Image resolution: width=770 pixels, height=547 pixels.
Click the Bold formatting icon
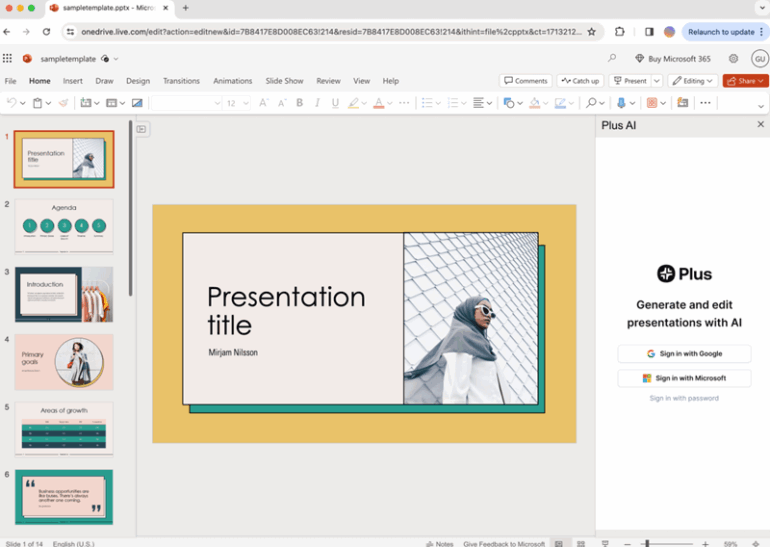coord(299,103)
